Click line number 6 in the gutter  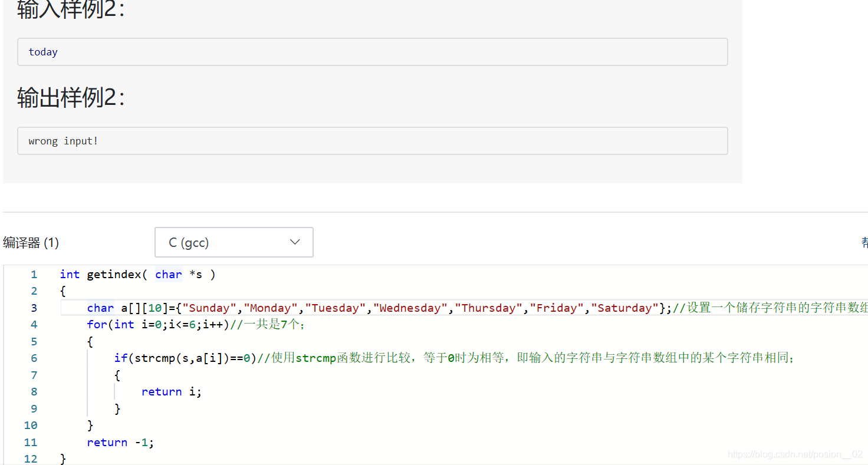click(x=34, y=358)
